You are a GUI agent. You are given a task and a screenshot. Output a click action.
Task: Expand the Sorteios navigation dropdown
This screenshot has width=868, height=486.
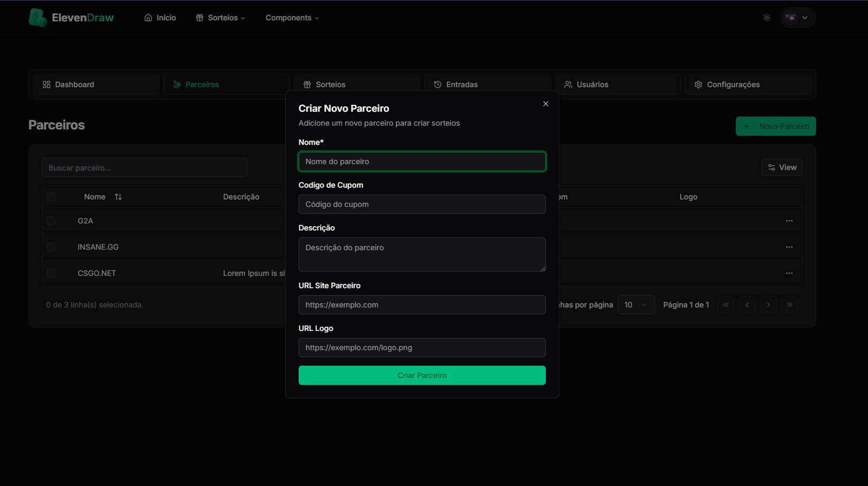click(220, 17)
